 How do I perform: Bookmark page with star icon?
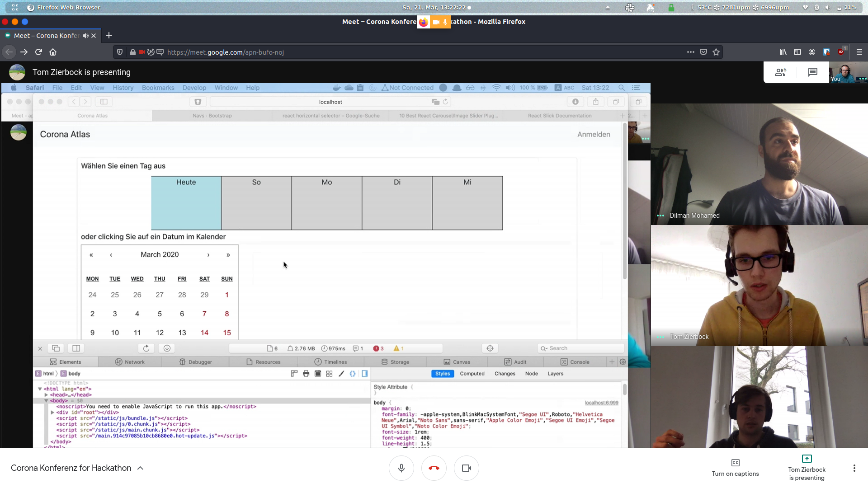point(716,52)
